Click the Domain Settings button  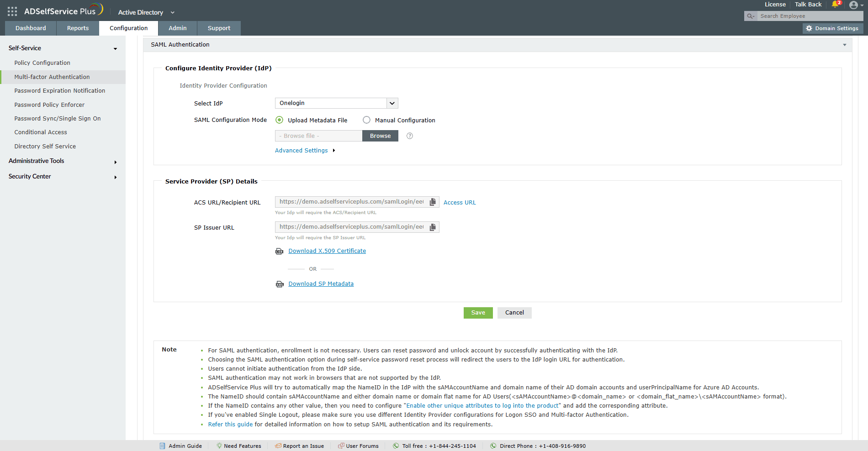832,28
